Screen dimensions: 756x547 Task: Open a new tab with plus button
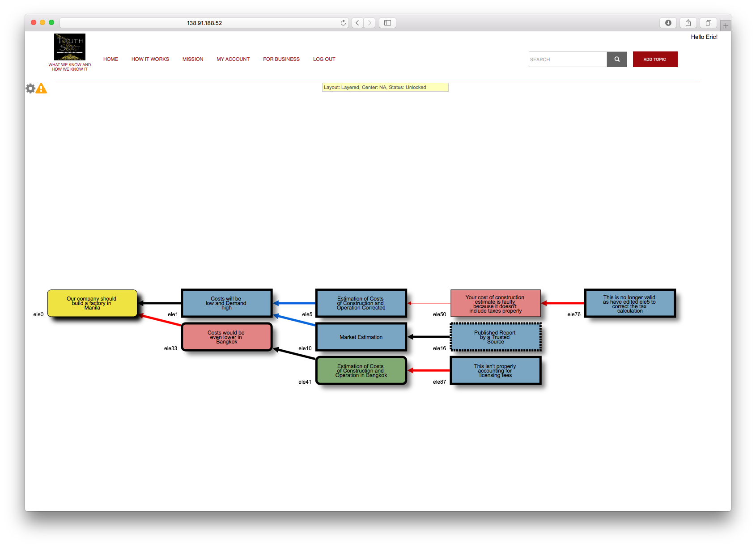(x=726, y=26)
